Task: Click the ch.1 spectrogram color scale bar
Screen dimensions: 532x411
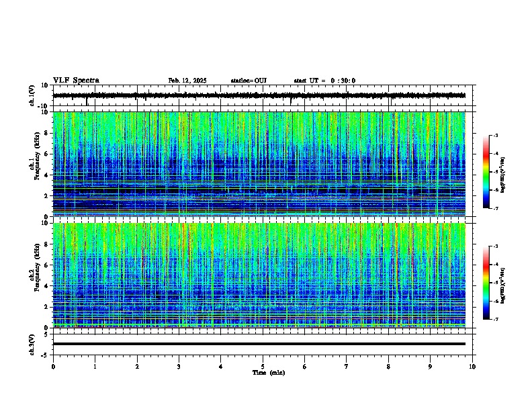Action: coord(486,172)
